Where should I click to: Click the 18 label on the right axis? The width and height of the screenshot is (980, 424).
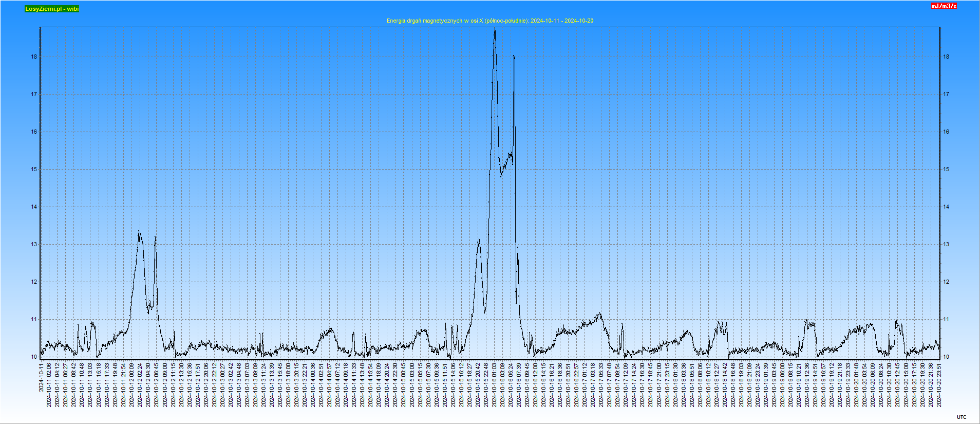(946, 57)
